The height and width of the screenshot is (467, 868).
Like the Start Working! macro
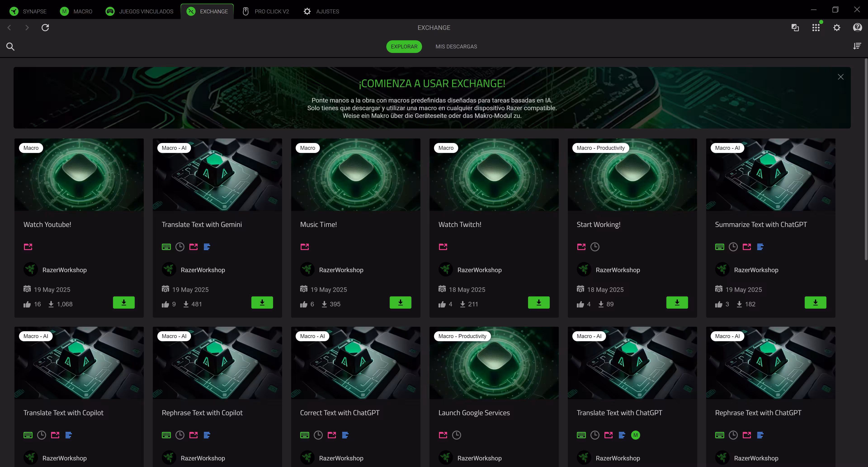[x=580, y=305]
